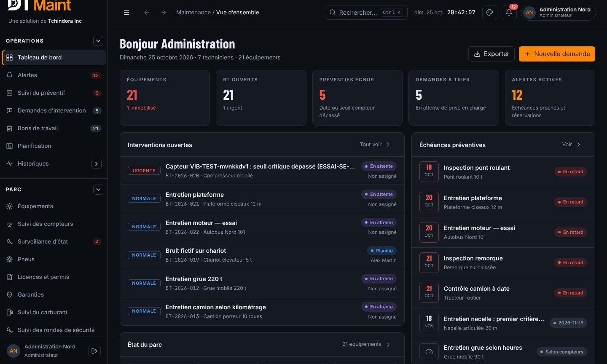Click the Bons de travail clipboard icon
Image resolution: width=607 pixels, height=364 pixels.
10,128
